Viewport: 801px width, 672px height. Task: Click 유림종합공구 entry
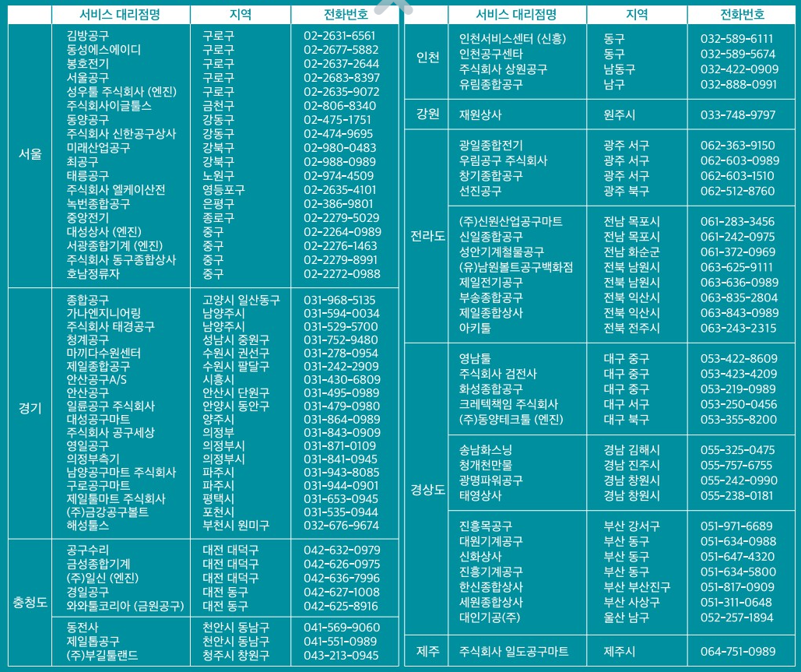coord(490,84)
